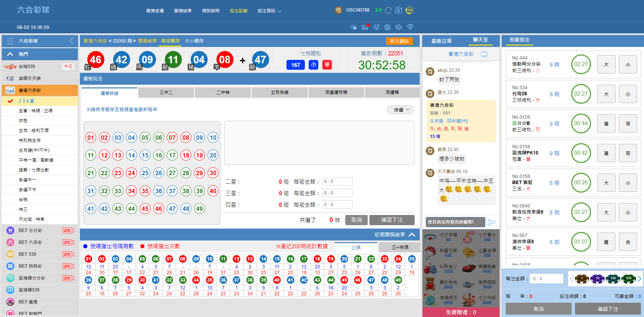Click the favorites hearts icon
The width and height of the screenshot is (644, 317).
(x=354, y=27)
